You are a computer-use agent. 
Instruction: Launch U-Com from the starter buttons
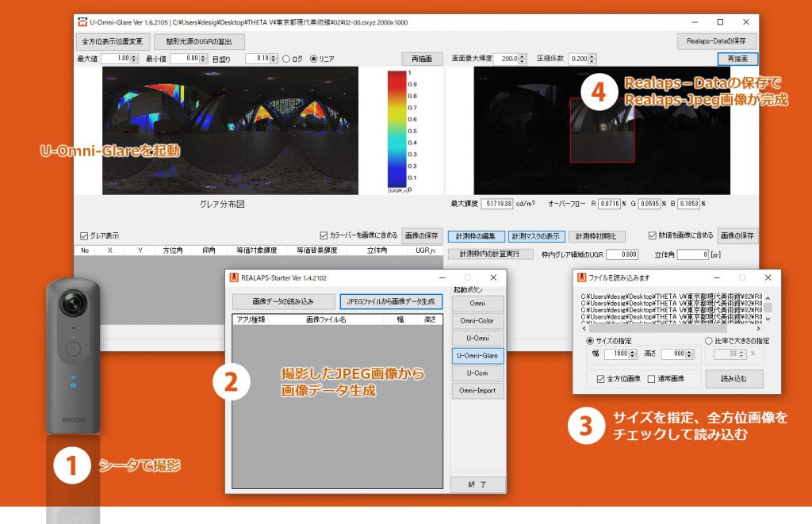477,373
